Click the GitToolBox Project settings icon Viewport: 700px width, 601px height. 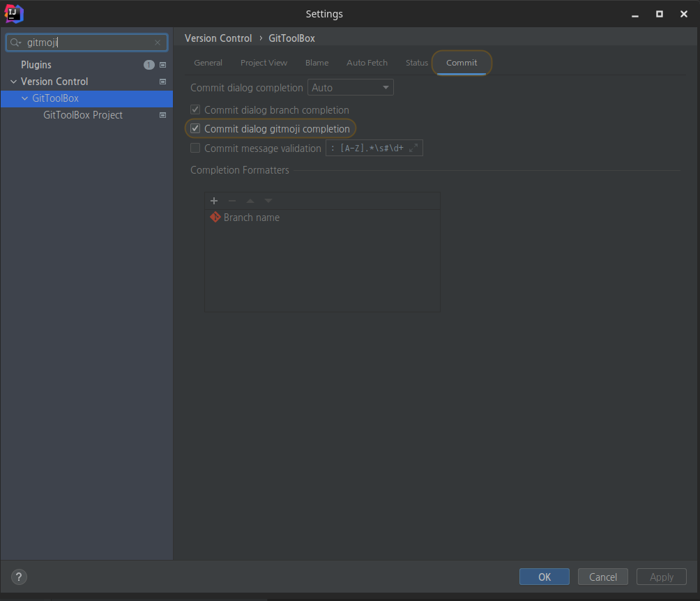(163, 115)
